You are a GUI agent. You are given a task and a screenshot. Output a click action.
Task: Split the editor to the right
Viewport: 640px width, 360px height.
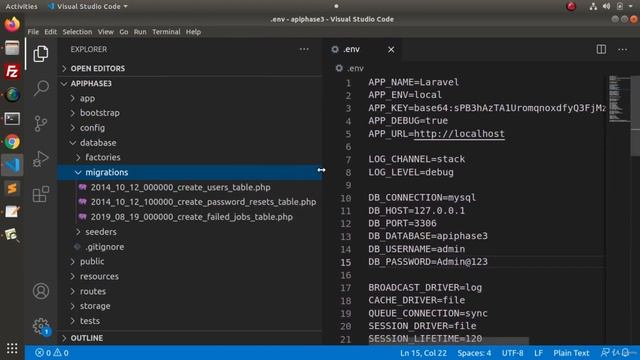click(601, 49)
